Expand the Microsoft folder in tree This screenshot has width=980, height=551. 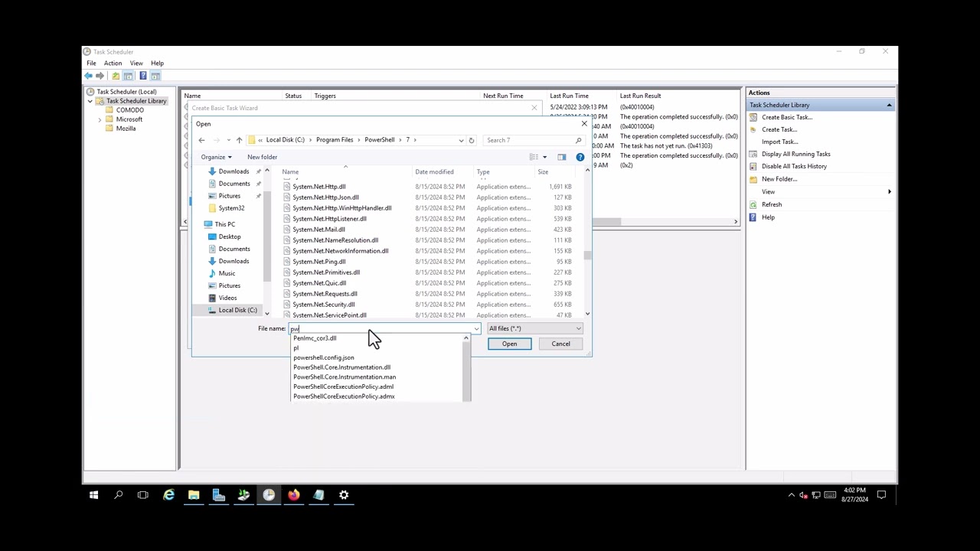coord(100,119)
